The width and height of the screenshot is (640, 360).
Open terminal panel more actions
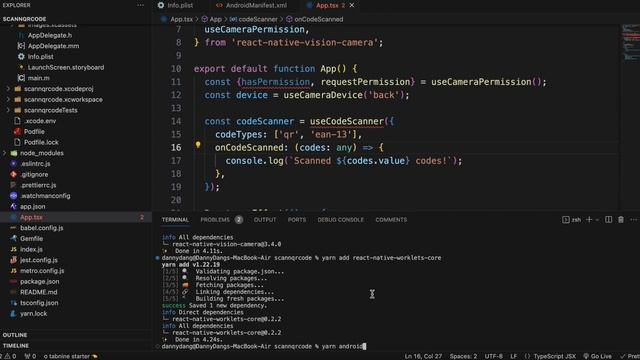(x=633, y=220)
